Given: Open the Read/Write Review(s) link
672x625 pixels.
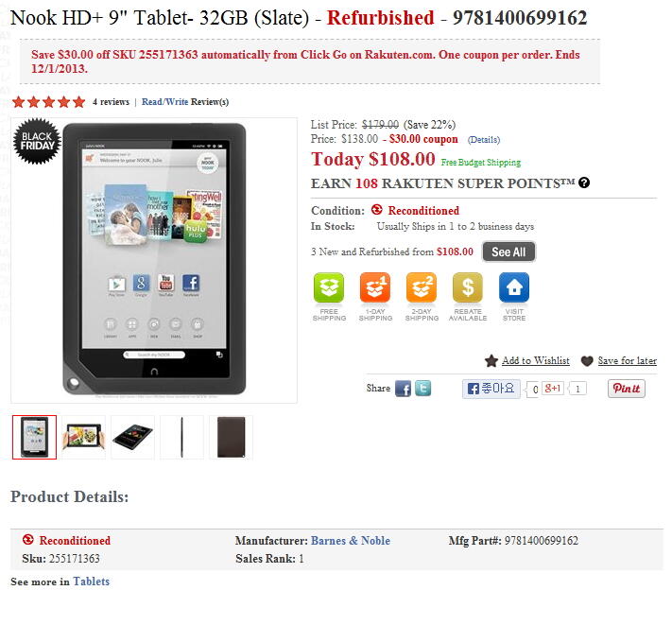Looking at the screenshot, I should tap(185, 102).
